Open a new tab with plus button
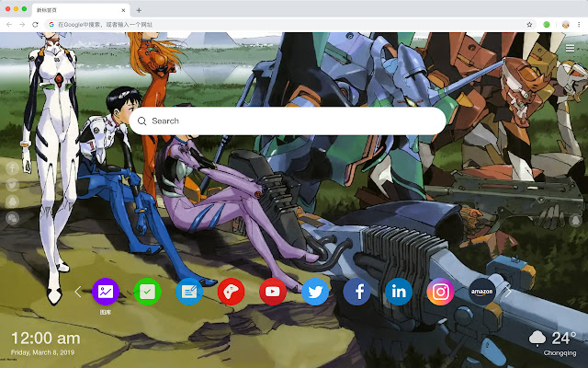The image size is (588, 368). [x=139, y=10]
